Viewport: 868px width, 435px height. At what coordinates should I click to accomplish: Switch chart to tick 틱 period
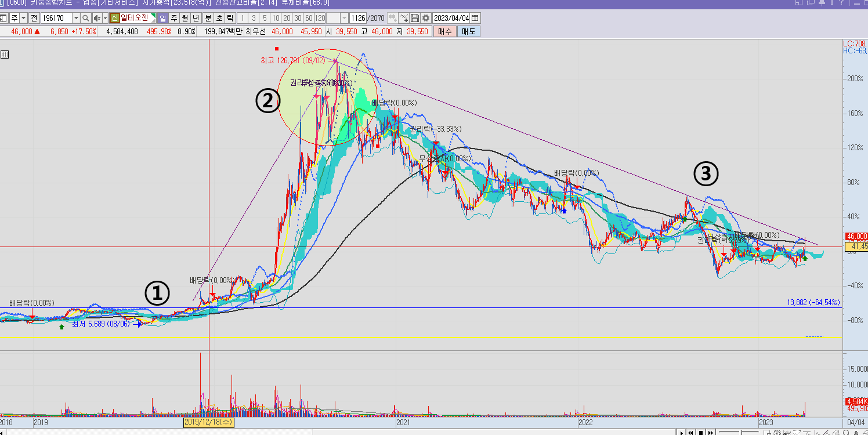[230, 18]
